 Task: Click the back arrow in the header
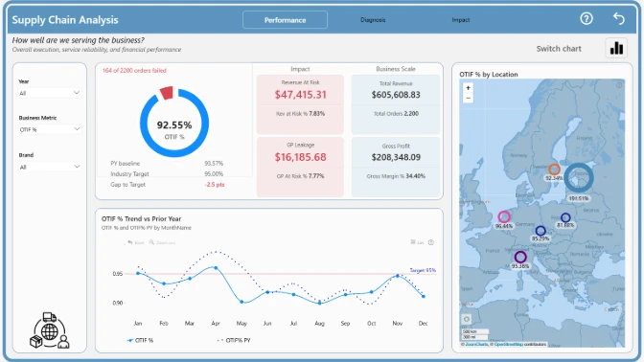pyautogui.click(x=618, y=18)
